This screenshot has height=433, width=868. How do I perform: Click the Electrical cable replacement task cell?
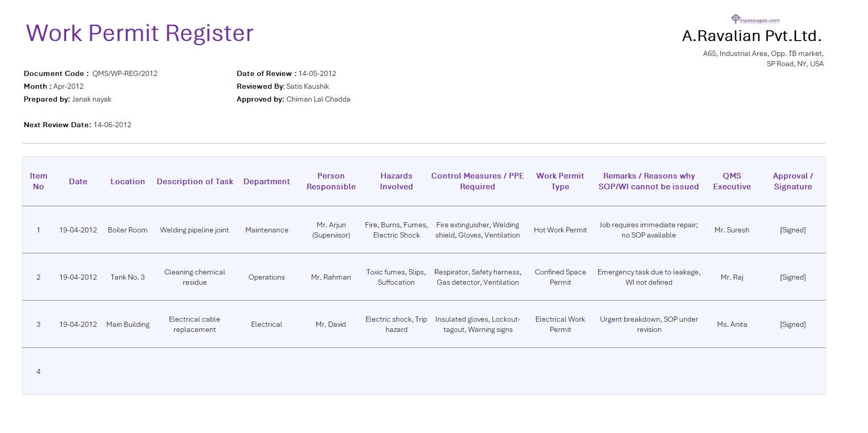tap(195, 325)
